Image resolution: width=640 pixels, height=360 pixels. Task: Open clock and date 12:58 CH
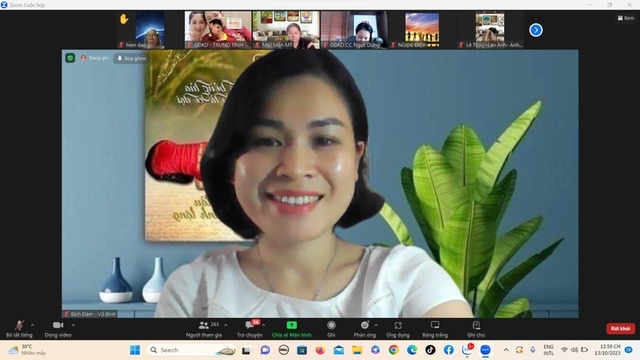(607, 350)
